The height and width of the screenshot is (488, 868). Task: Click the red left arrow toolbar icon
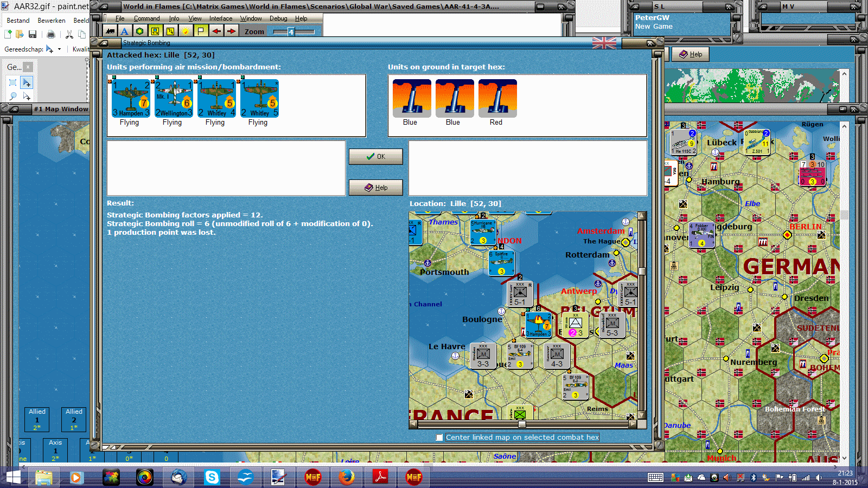pos(216,31)
